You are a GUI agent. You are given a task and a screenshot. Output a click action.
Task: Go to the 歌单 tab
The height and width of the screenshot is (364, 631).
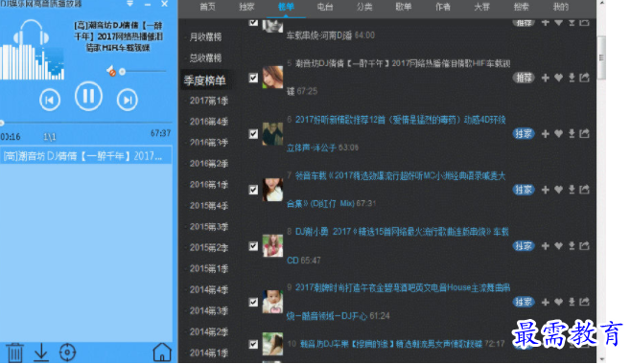[403, 7]
